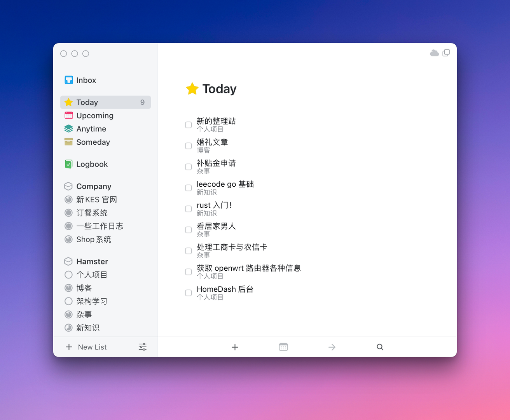
Task: Click the cloud sync status icon
Action: click(x=434, y=53)
